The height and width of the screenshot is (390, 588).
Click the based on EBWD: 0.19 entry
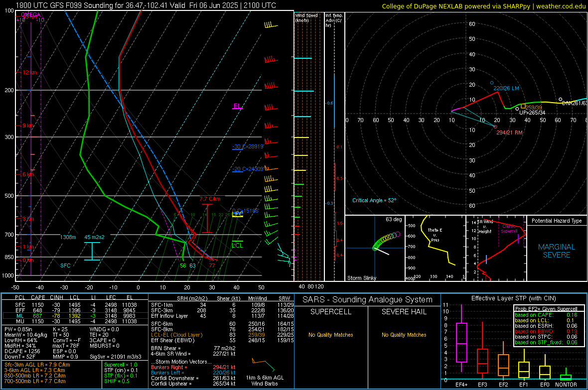click(546, 332)
